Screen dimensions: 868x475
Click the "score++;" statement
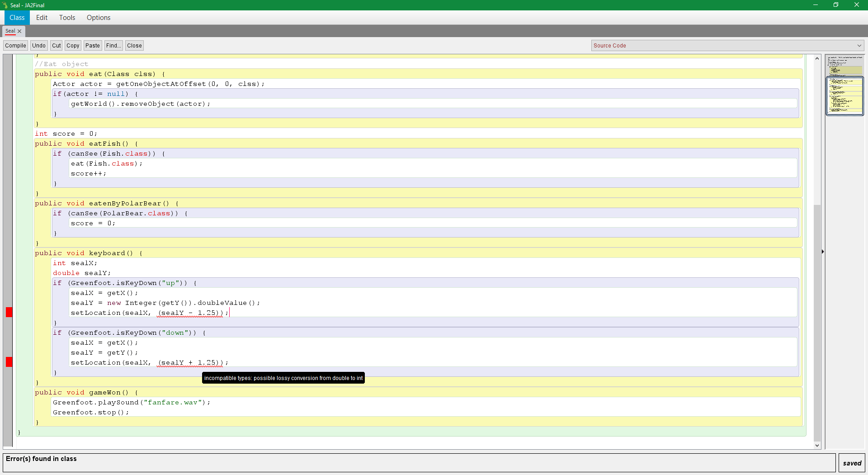89,174
